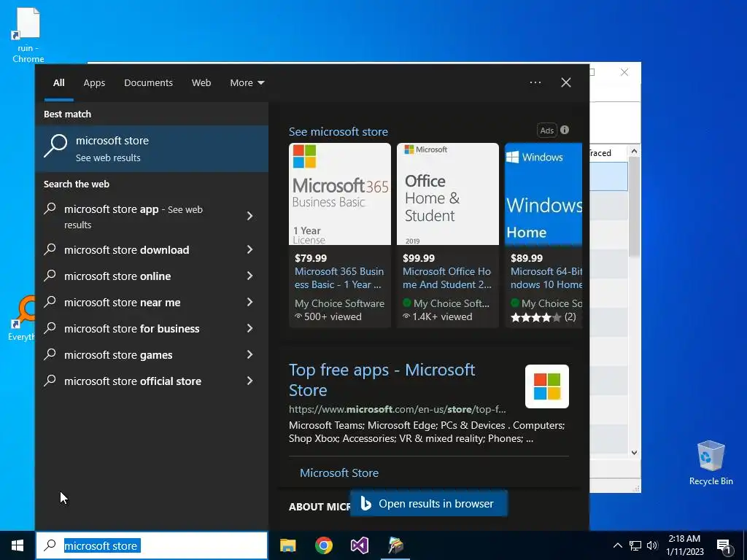Open the See microsoft store link
The image size is (747, 560).
coord(338,132)
